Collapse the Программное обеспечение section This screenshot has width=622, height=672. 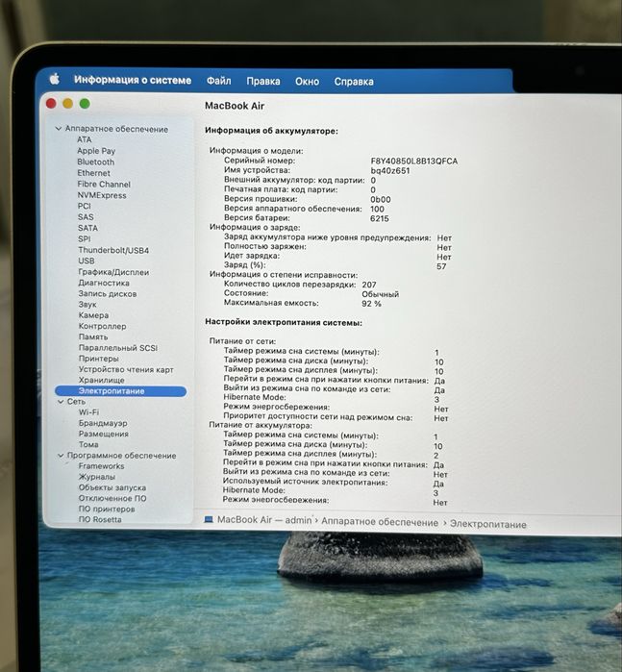click(61, 456)
